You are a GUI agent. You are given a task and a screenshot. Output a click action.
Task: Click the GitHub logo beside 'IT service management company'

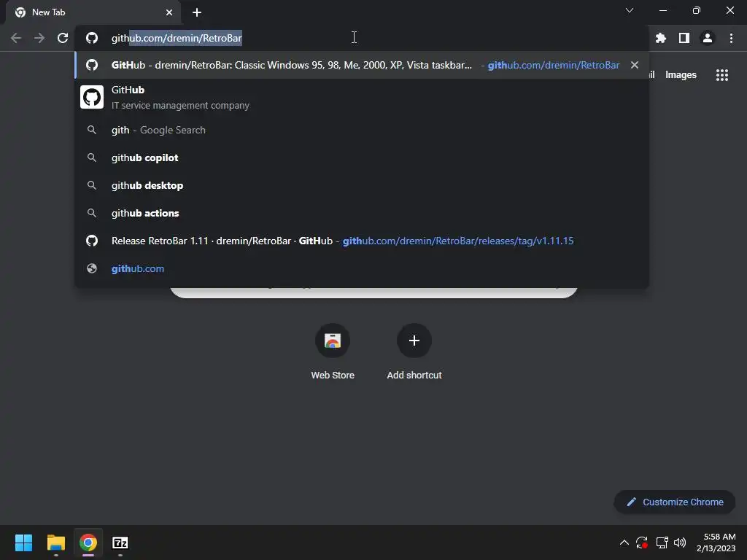[92, 97]
